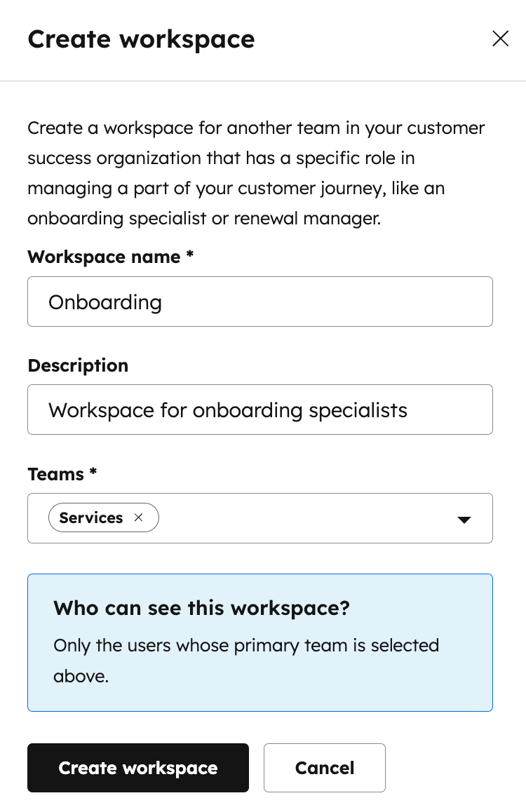The width and height of the screenshot is (526, 812).
Task: Select the Services tag in the Teams field
Action: tap(90, 517)
